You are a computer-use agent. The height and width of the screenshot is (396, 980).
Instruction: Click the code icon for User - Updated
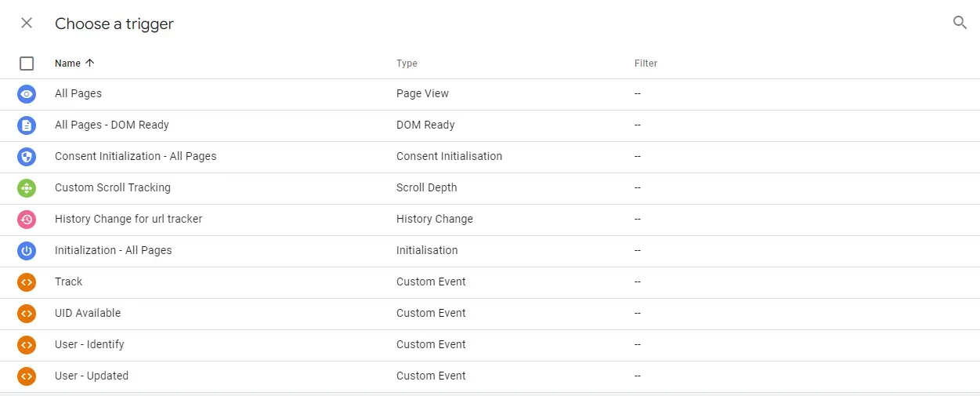click(27, 376)
